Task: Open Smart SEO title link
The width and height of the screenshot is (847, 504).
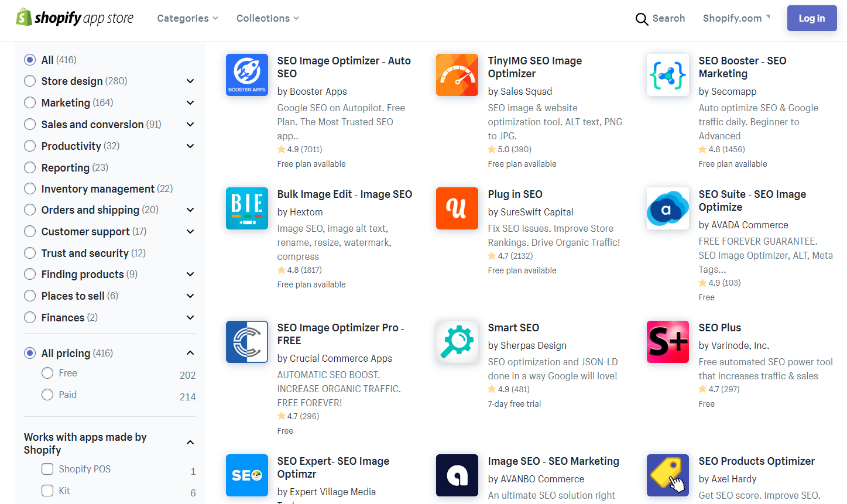Action: (x=513, y=327)
